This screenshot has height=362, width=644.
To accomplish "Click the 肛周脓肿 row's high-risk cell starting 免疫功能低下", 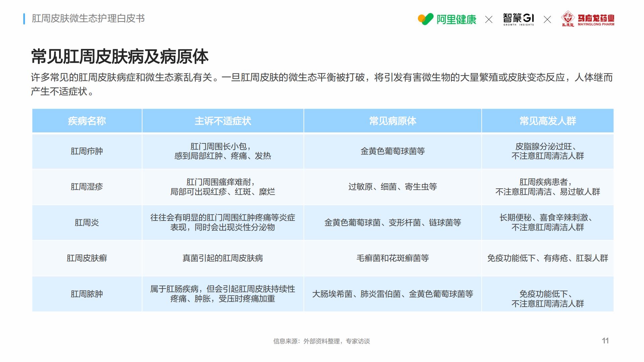I will pos(548,294).
